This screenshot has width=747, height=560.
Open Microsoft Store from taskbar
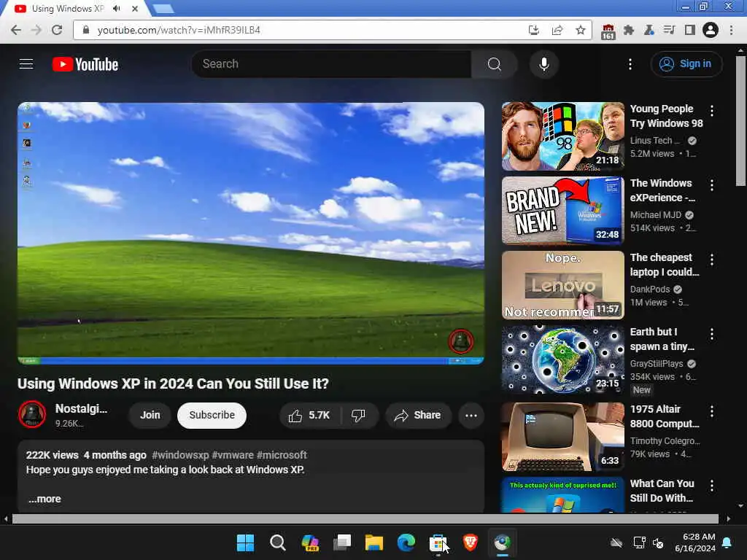point(438,542)
